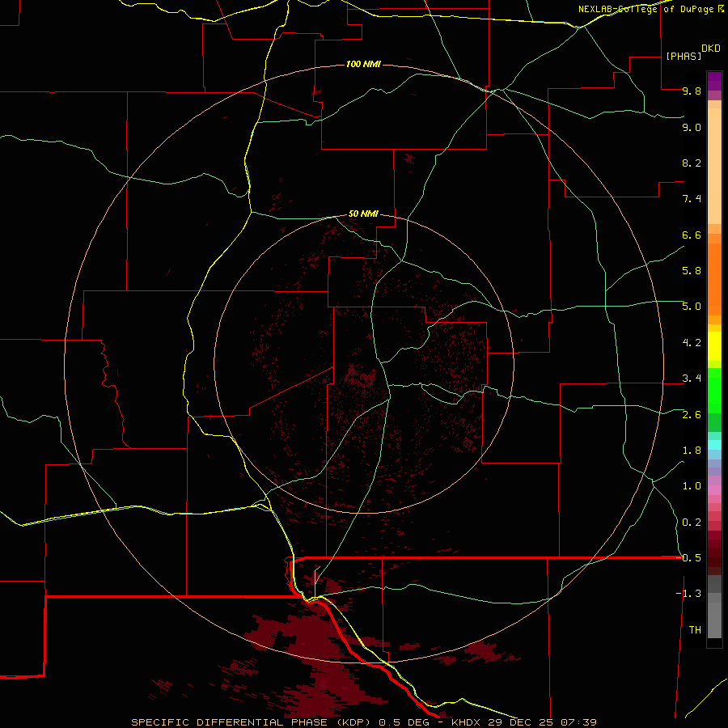Click the 0.2 scale value
This screenshot has height=728, width=728.
(x=692, y=523)
